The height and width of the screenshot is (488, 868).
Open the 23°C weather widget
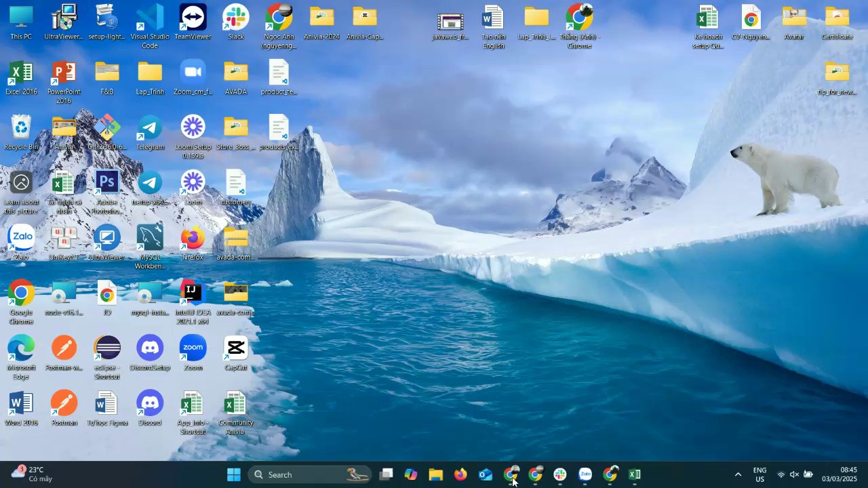32,474
